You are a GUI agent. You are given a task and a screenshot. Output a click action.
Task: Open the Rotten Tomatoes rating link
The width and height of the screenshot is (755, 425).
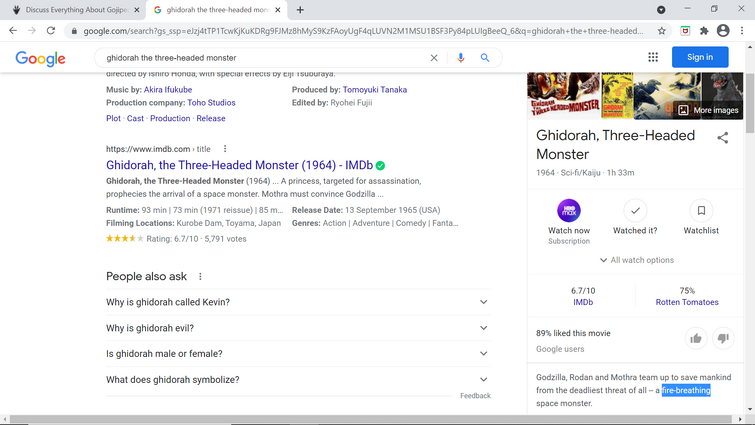[x=687, y=302]
